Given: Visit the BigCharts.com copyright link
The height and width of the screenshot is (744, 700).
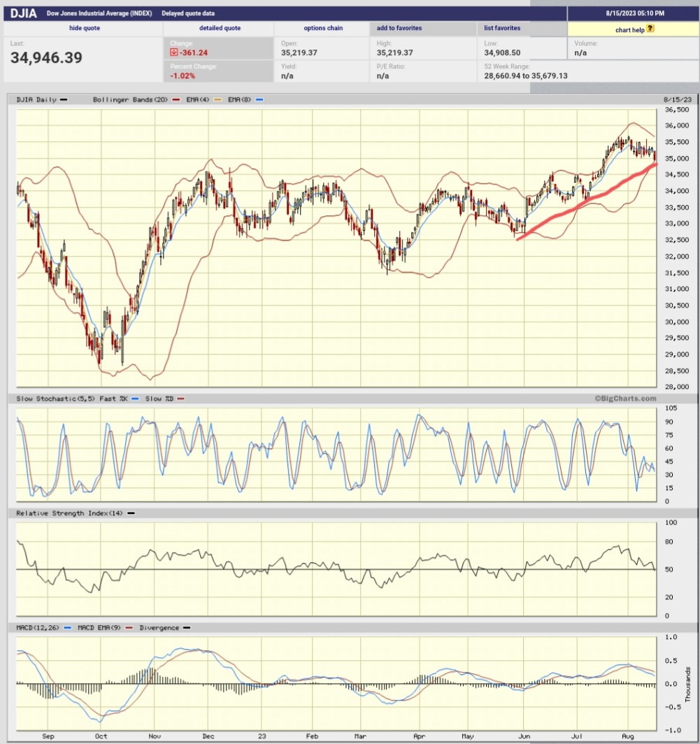Looking at the screenshot, I should point(627,397).
